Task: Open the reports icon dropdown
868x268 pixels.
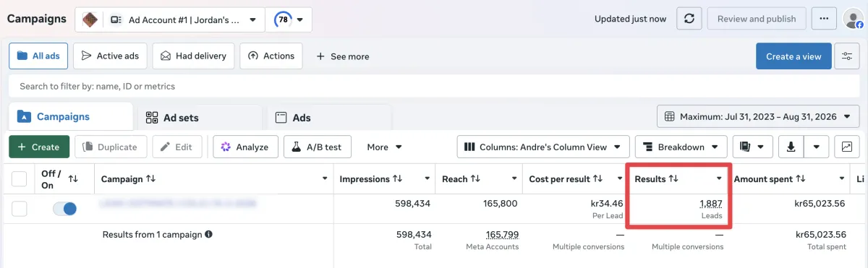Action: click(x=752, y=147)
